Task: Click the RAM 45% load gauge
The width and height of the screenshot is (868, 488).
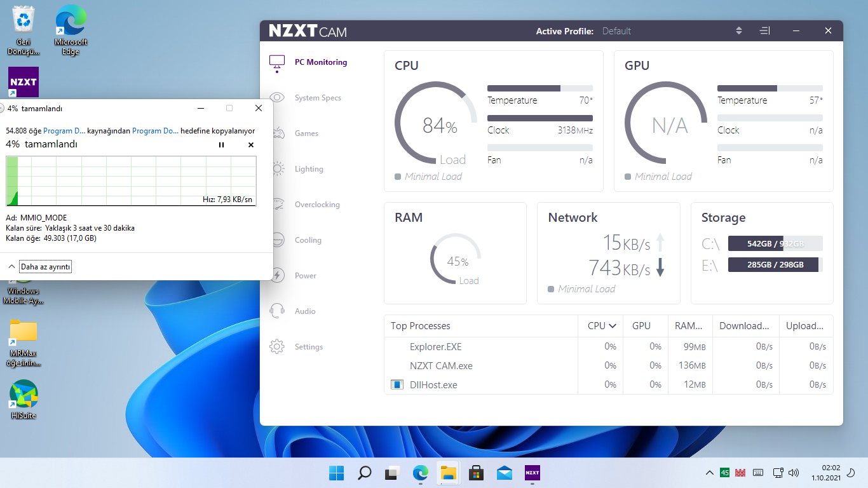Action: click(x=456, y=259)
